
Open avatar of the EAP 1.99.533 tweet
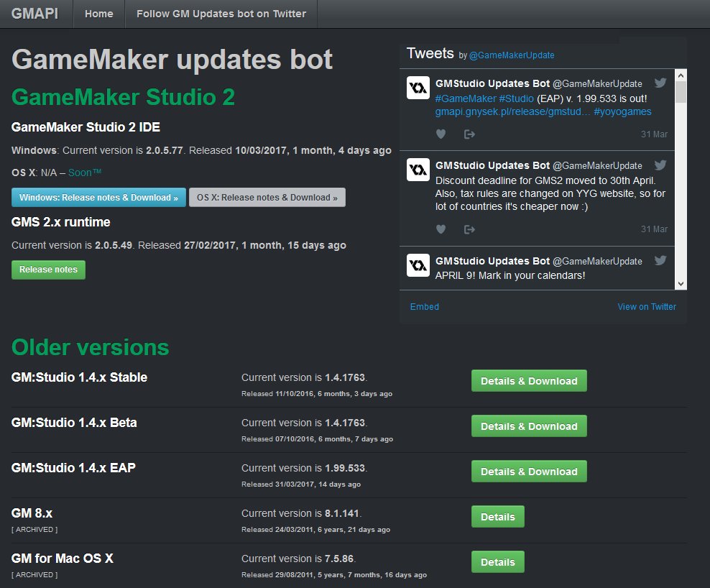point(418,88)
